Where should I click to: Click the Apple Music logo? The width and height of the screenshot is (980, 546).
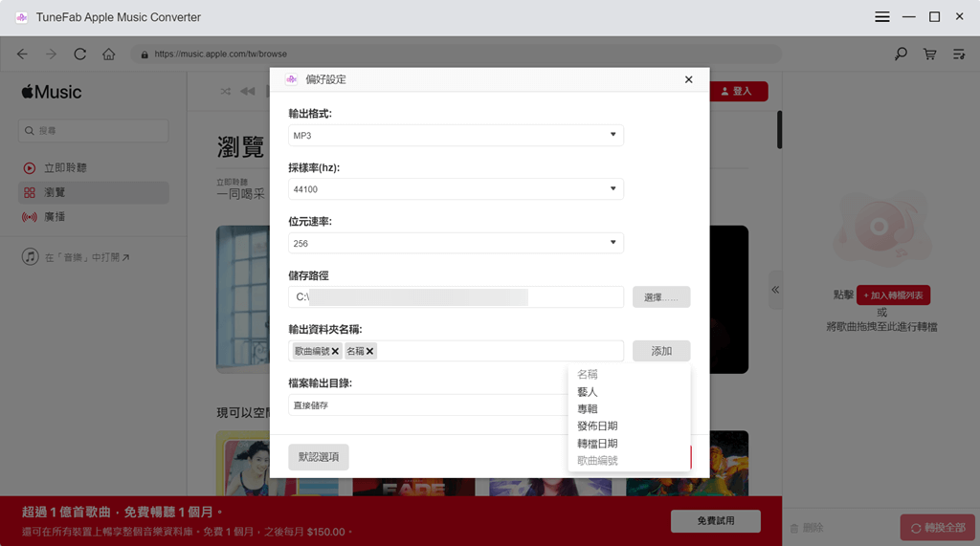[52, 92]
